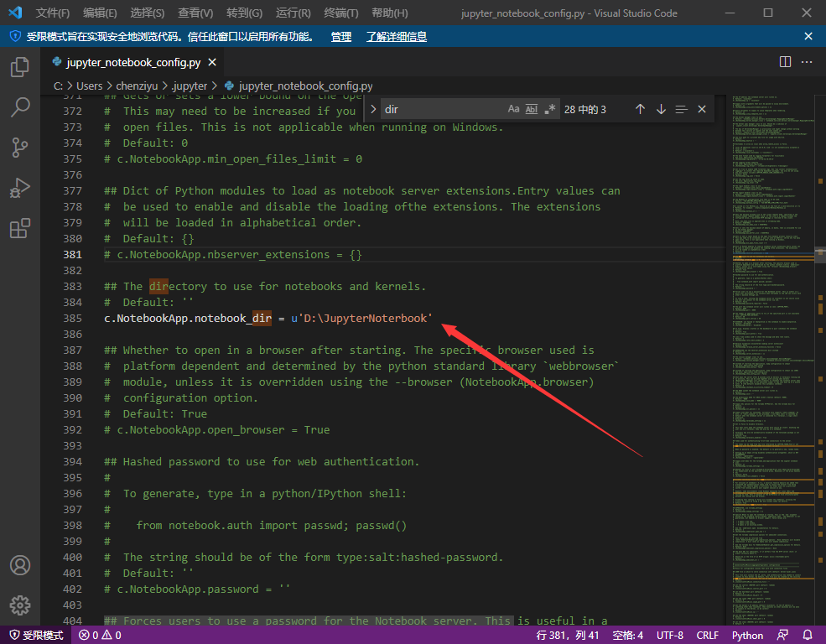
Task: Open the errors and warnings indicator
Action: (x=100, y=635)
